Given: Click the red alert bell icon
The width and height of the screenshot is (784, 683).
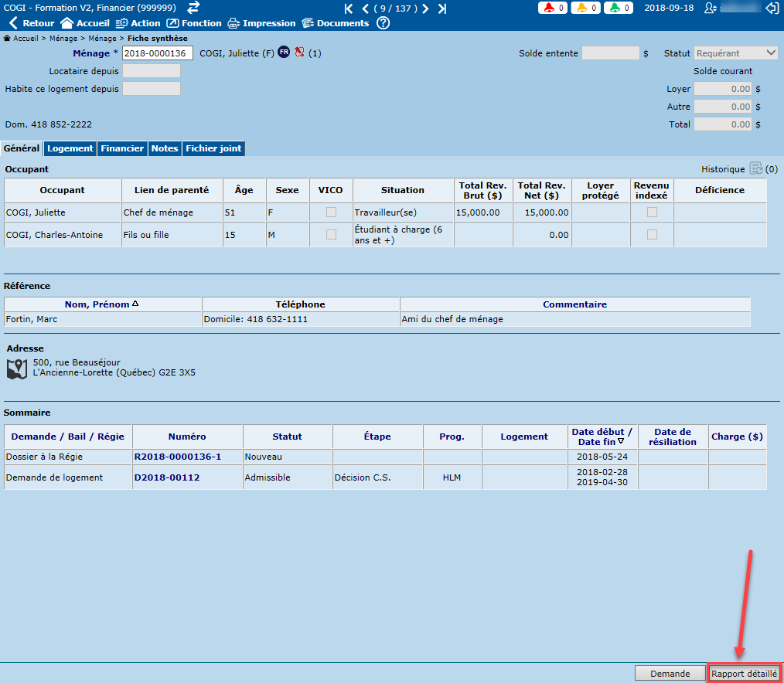Looking at the screenshot, I should pyautogui.click(x=550, y=8).
